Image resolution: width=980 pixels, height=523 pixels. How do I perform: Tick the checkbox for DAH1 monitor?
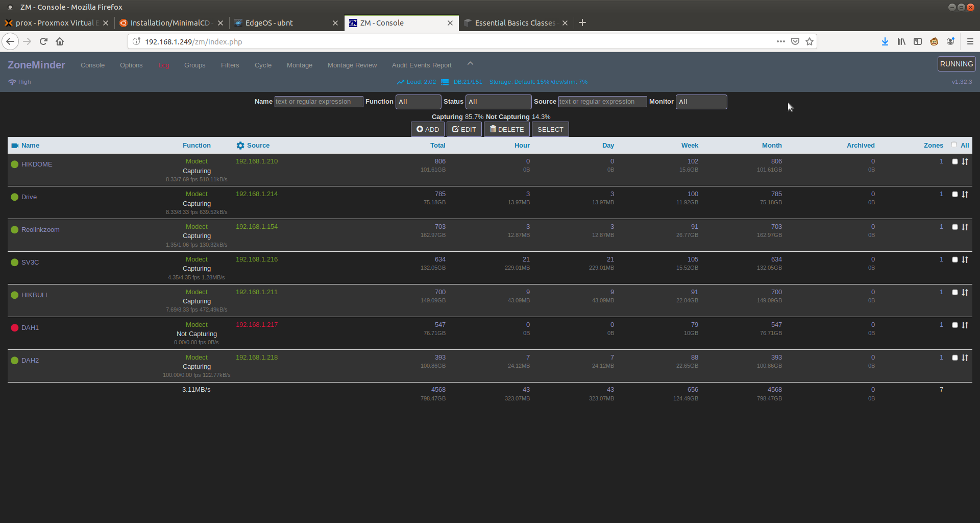click(x=955, y=325)
